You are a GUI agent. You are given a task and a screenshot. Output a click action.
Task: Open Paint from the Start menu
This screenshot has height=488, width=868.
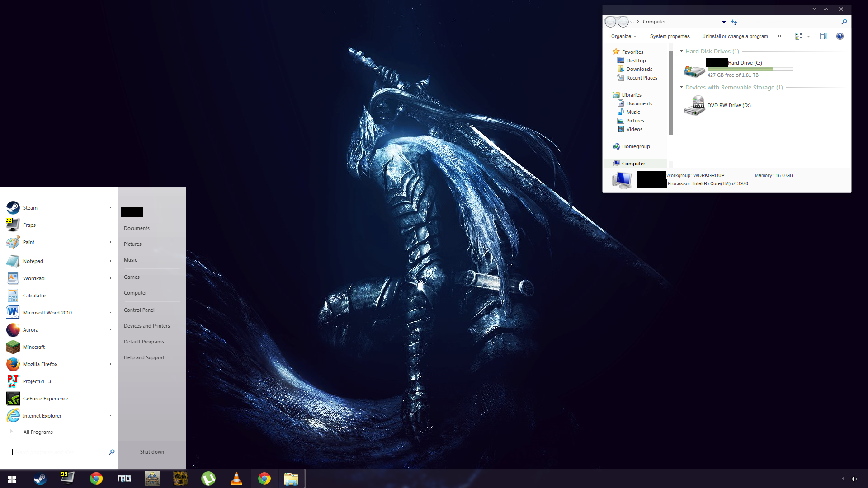59,242
